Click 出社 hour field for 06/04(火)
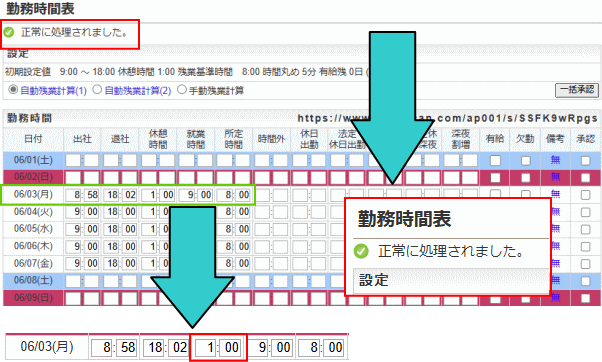The width and height of the screenshot is (602, 362). 73,212
